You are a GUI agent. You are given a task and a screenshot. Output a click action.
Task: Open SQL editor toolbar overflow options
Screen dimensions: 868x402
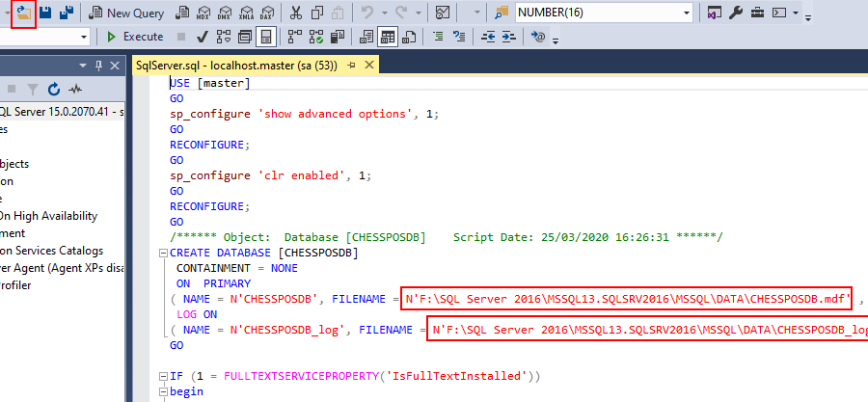coord(556,41)
